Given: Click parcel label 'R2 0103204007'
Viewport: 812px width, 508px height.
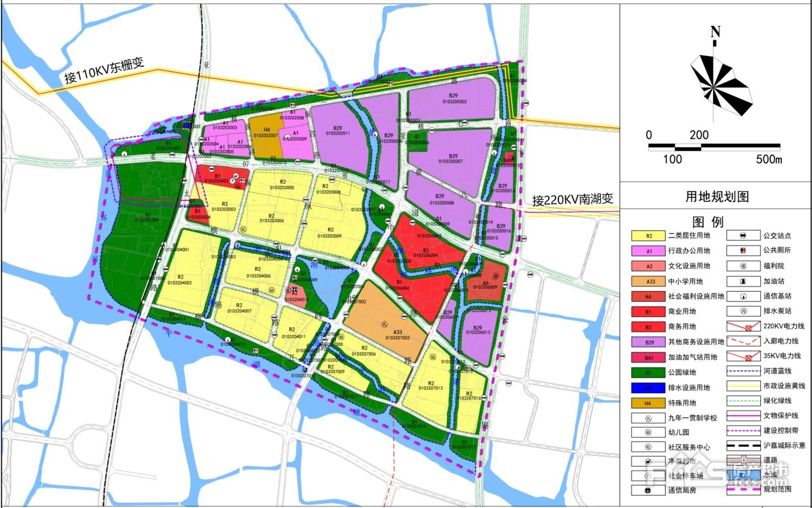Looking at the screenshot, I should [240, 308].
